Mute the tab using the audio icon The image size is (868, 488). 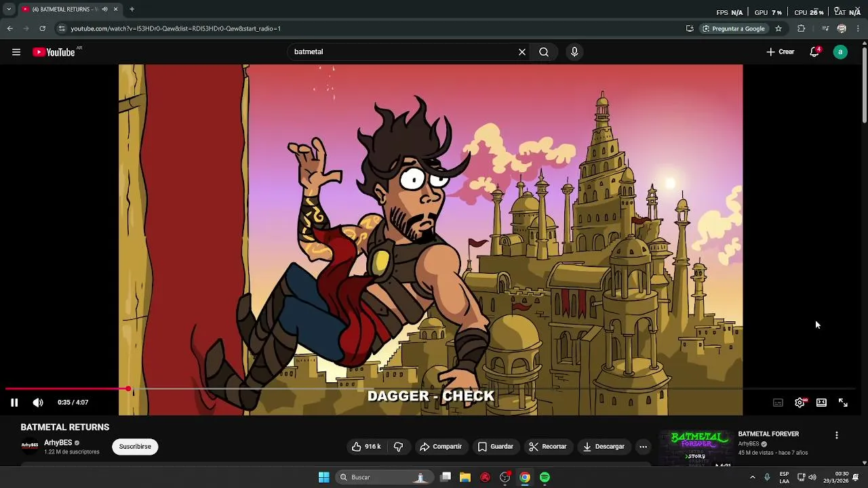tap(104, 9)
